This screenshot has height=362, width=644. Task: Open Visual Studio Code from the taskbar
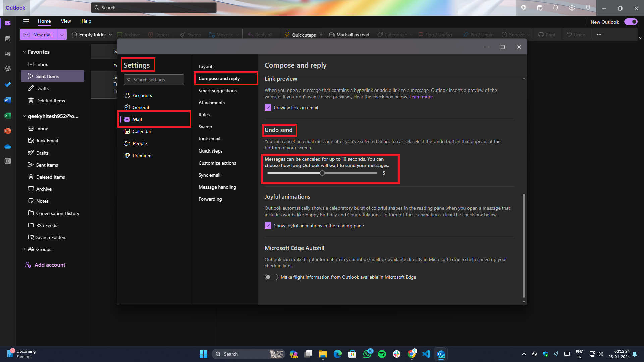(x=426, y=354)
